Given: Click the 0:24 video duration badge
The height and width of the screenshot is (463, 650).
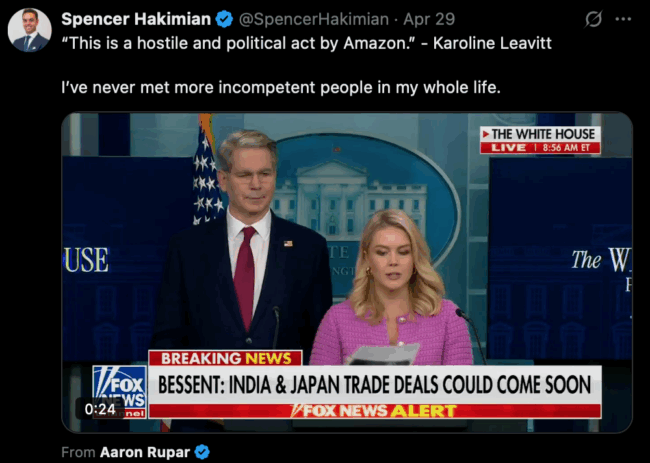Looking at the screenshot, I should click(x=100, y=409).
